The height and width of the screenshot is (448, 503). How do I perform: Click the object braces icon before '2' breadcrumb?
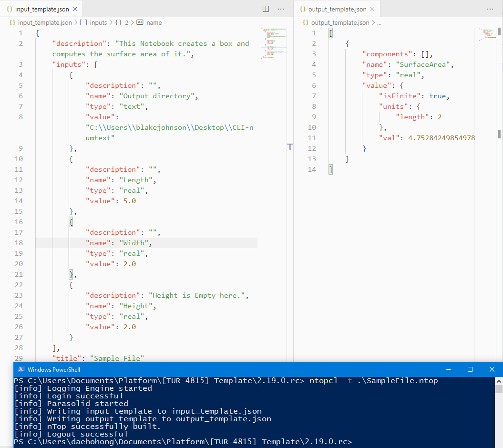[x=118, y=23]
